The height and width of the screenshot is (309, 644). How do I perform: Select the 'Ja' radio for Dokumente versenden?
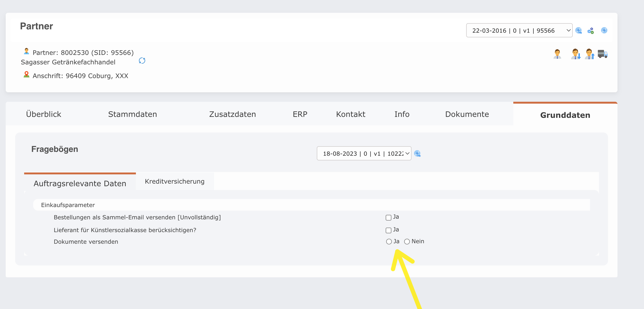pos(389,241)
